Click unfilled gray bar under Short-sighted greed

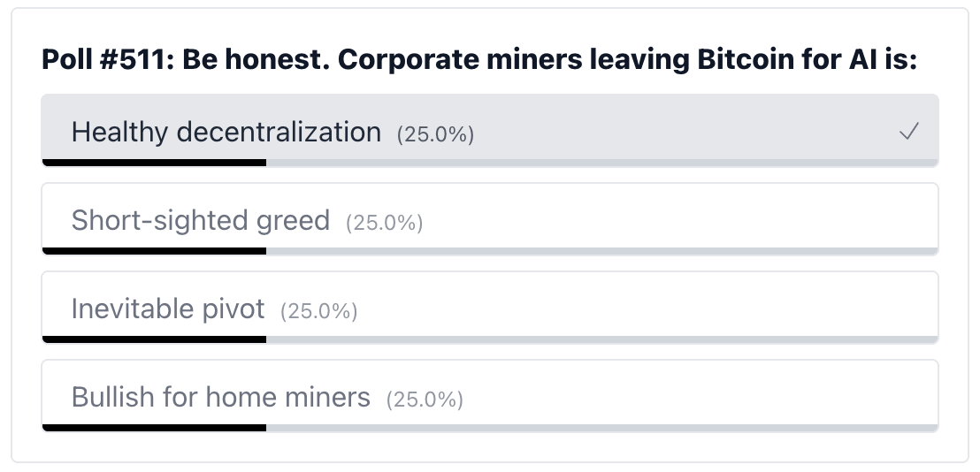pyautogui.click(x=601, y=251)
